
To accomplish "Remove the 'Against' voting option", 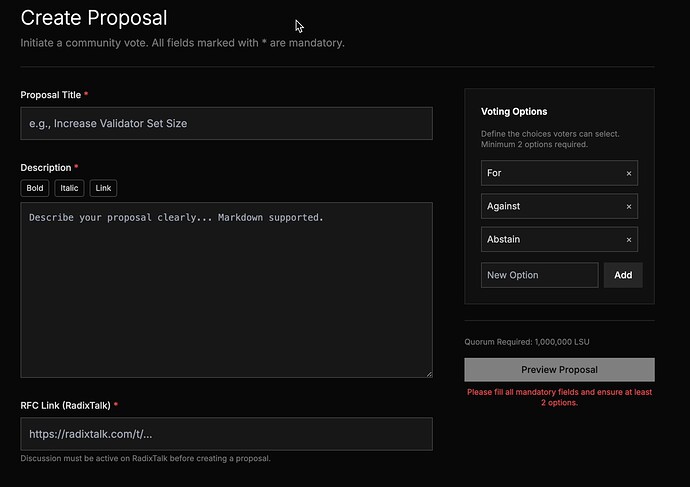I will coord(629,207).
